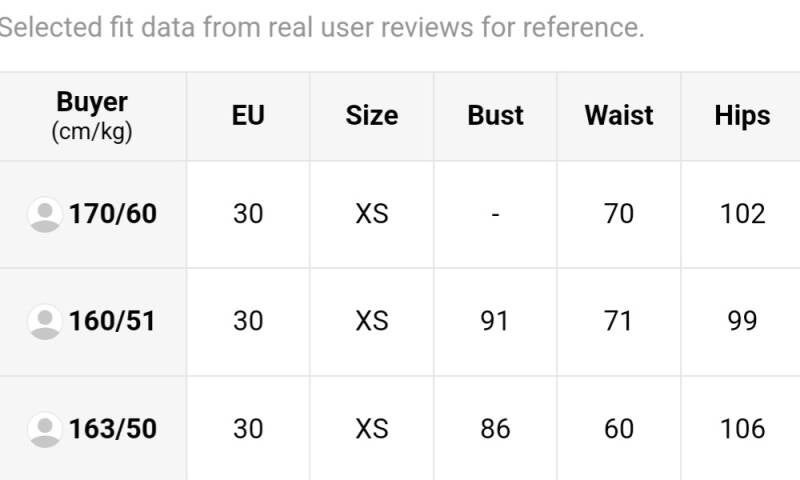Click the empty bust dash cell
This screenshot has width=800, height=480.
pyautogui.click(x=495, y=214)
